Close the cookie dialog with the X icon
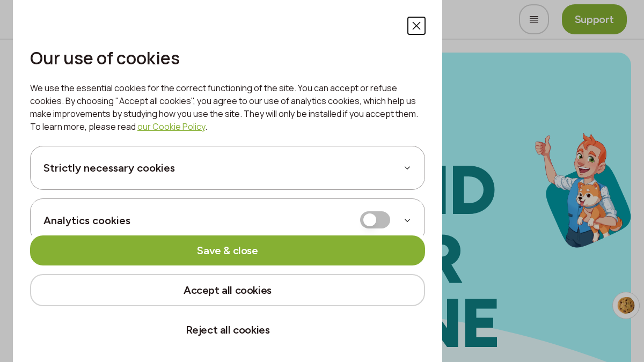 (416, 26)
